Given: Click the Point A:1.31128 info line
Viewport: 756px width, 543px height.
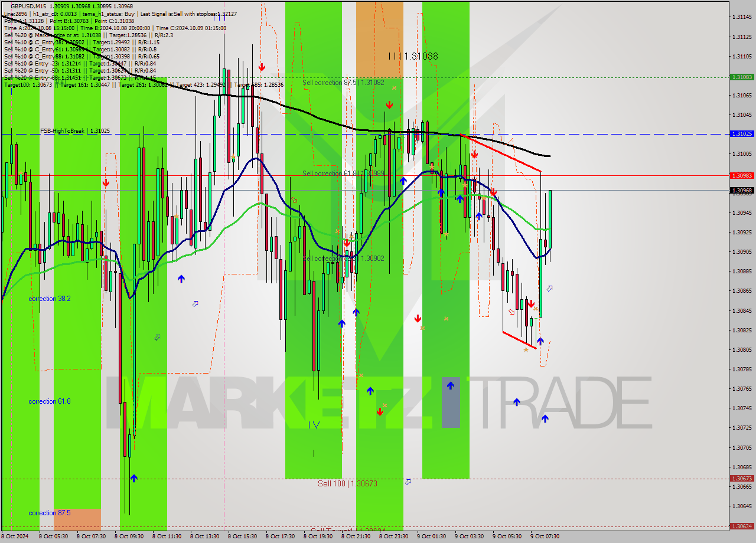Looking at the screenshot, I should (69, 21).
